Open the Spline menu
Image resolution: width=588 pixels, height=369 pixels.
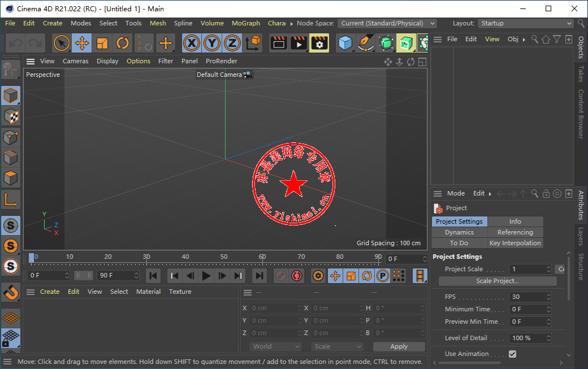(183, 23)
